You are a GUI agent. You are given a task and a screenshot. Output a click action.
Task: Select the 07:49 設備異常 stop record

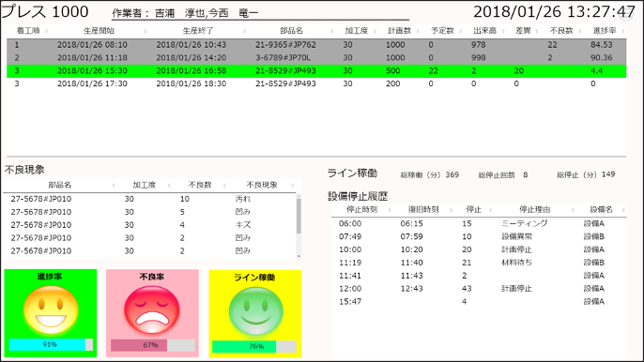479,237
